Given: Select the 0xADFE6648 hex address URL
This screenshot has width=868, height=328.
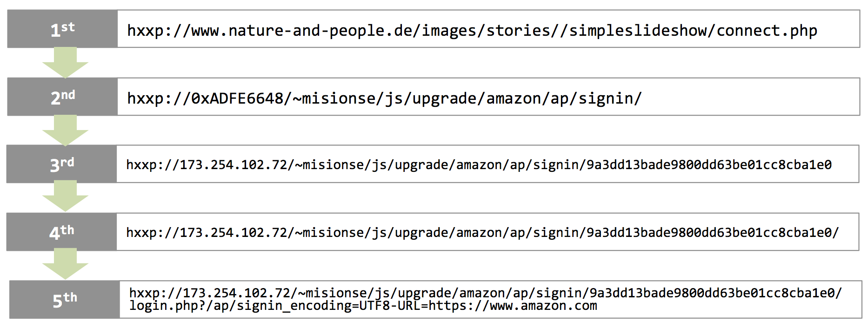Looking at the screenshot, I should coord(384,98).
